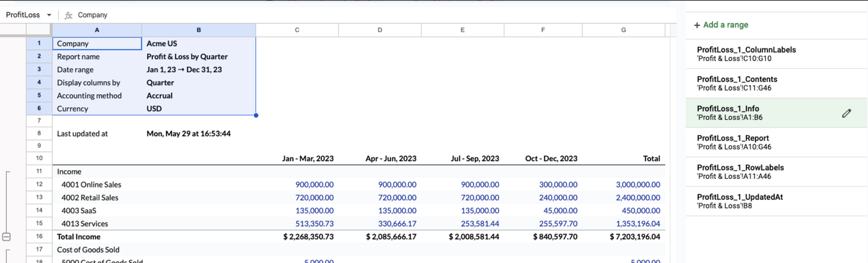This screenshot has height=263, width=868.
Task: Click cell A1 containing Company
Action: click(97, 43)
